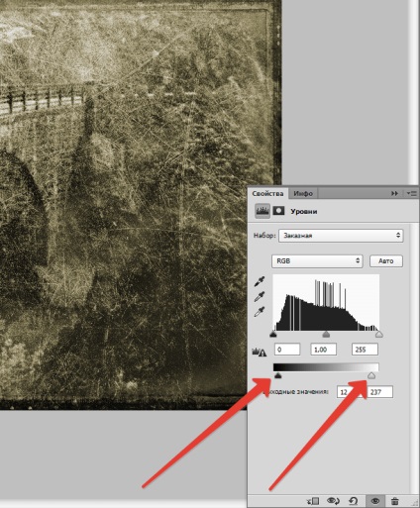Click the midtone gamma input field 1.00
This screenshot has width=420, height=508.
(x=323, y=350)
